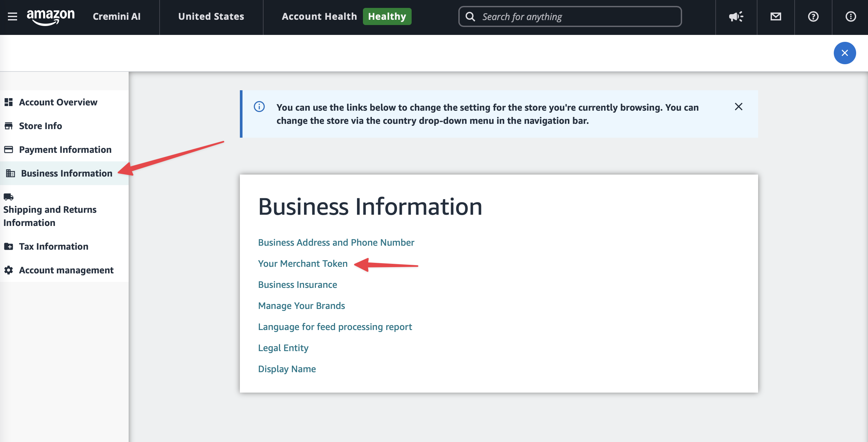Viewport: 868px width, 442px height.
Task: Click the Amazon logo
Action: click(51, 17)
